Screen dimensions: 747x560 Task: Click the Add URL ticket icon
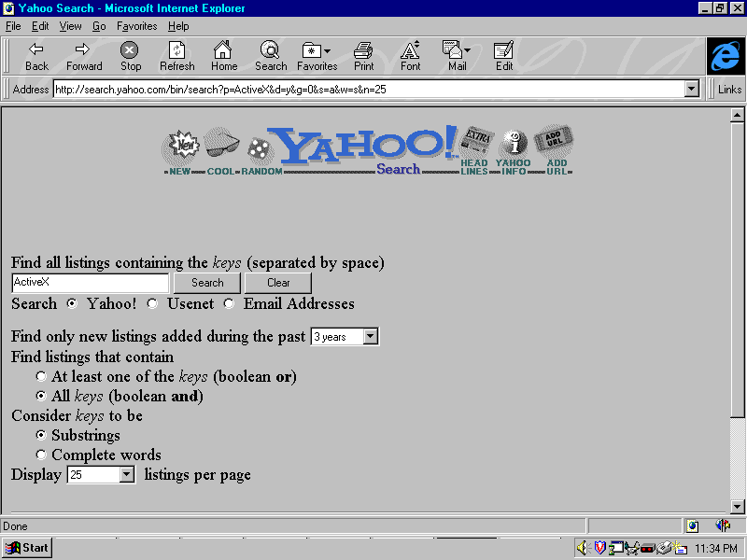(x=556, y=142)
